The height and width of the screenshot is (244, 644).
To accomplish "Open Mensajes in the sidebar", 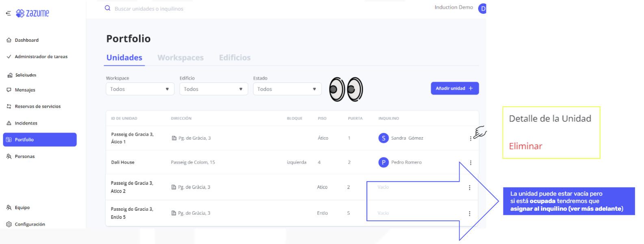I will click(25, 90).
